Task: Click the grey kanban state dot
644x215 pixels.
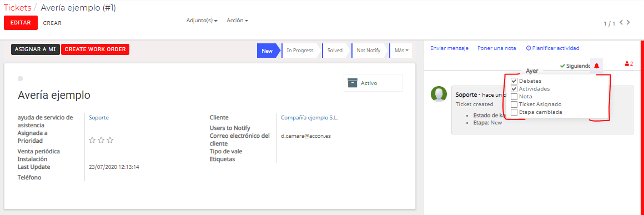Action: (21, 78)
